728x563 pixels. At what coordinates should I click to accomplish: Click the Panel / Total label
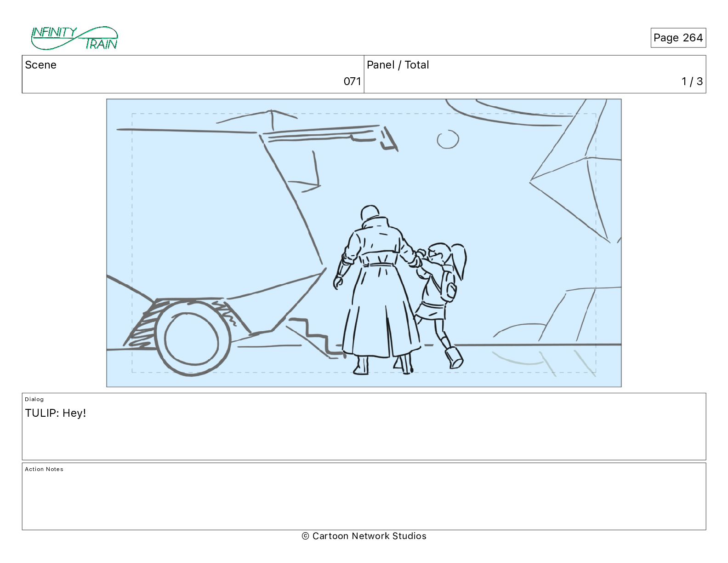point(398,65)
